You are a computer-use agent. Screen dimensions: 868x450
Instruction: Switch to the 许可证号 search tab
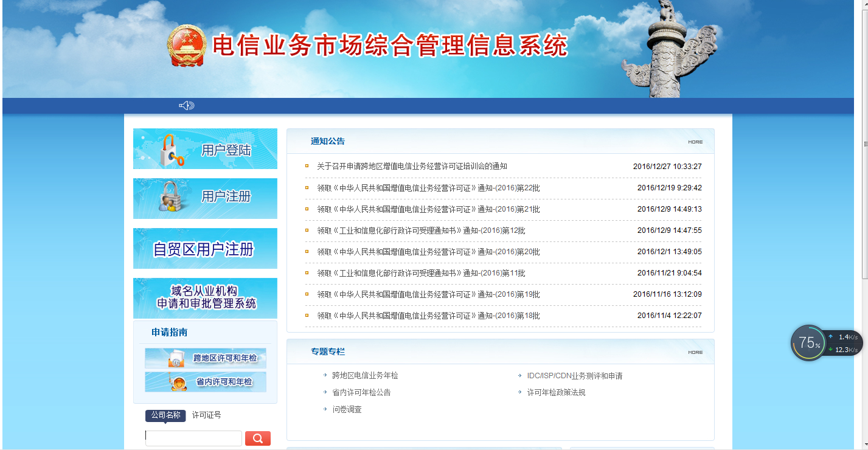[x=207, y=415]
